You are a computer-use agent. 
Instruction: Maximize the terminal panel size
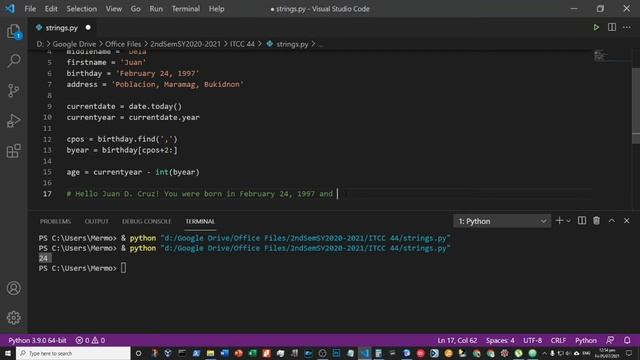tap(611, 221)
